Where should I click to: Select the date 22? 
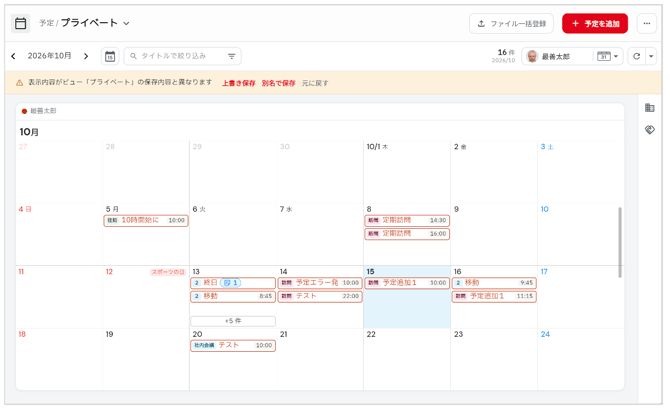(x=371, y=334)
